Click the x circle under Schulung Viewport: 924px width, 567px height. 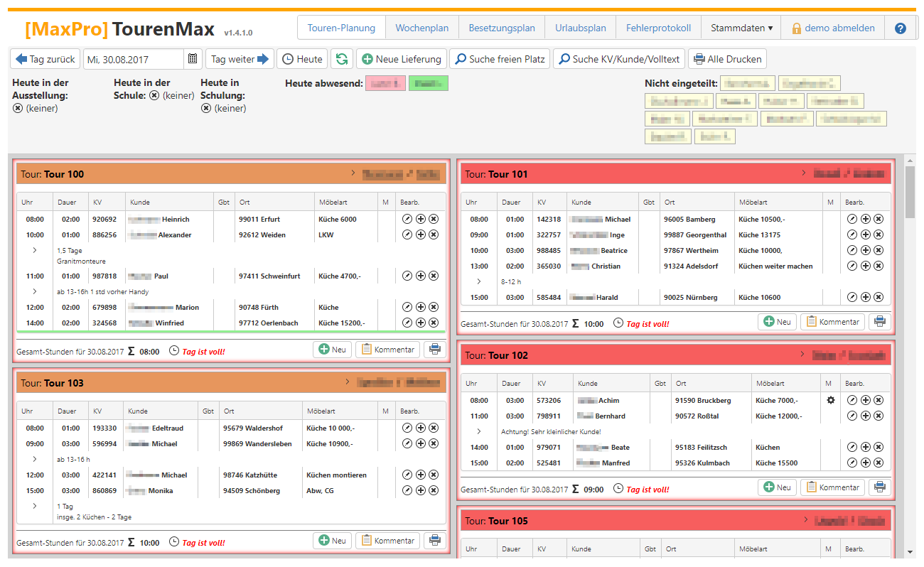click(206, 109)
